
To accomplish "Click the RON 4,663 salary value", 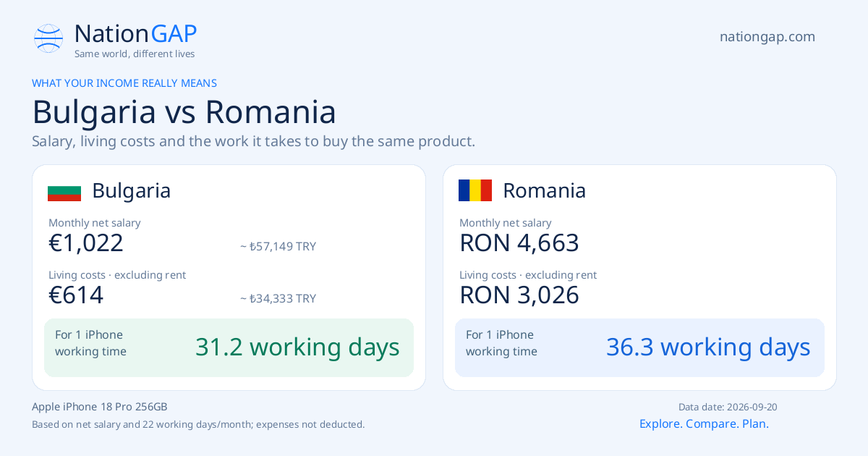I will (519, 243).
